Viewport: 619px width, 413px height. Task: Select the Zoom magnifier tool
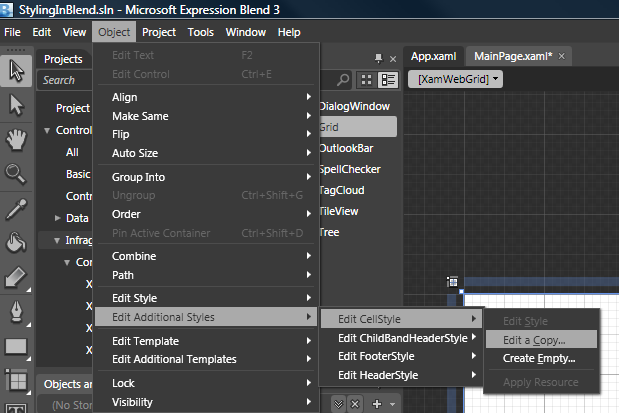(x=16, y=174)
